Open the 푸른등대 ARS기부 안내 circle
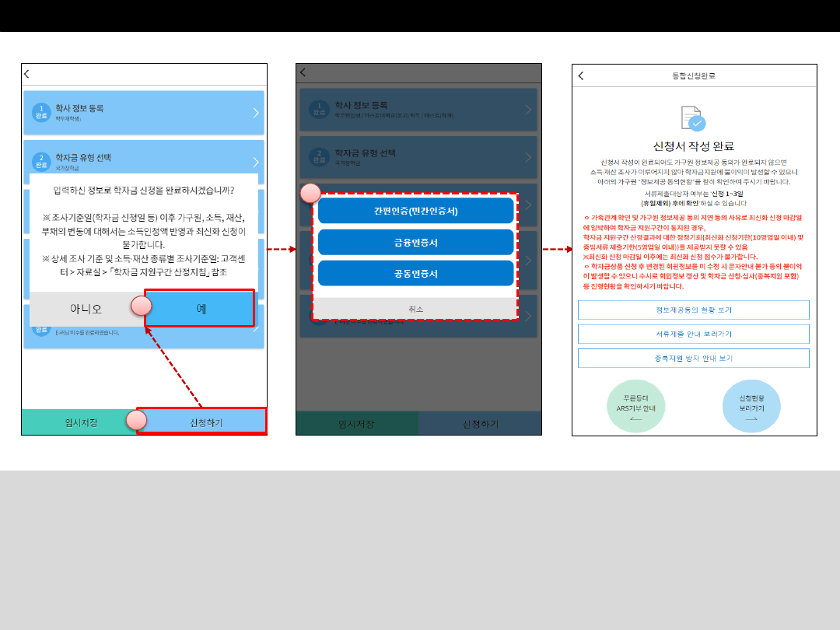The width and height of the screenshot is (840, 630). (635, 407)
